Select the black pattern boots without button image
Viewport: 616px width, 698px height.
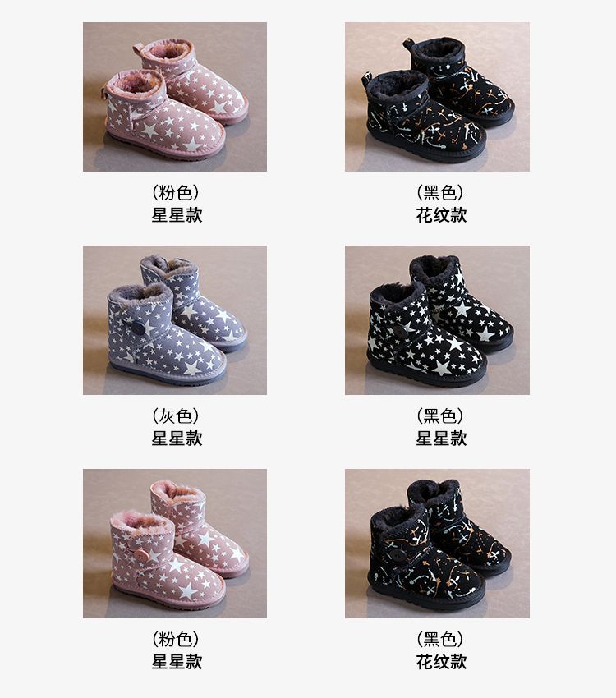437,97
